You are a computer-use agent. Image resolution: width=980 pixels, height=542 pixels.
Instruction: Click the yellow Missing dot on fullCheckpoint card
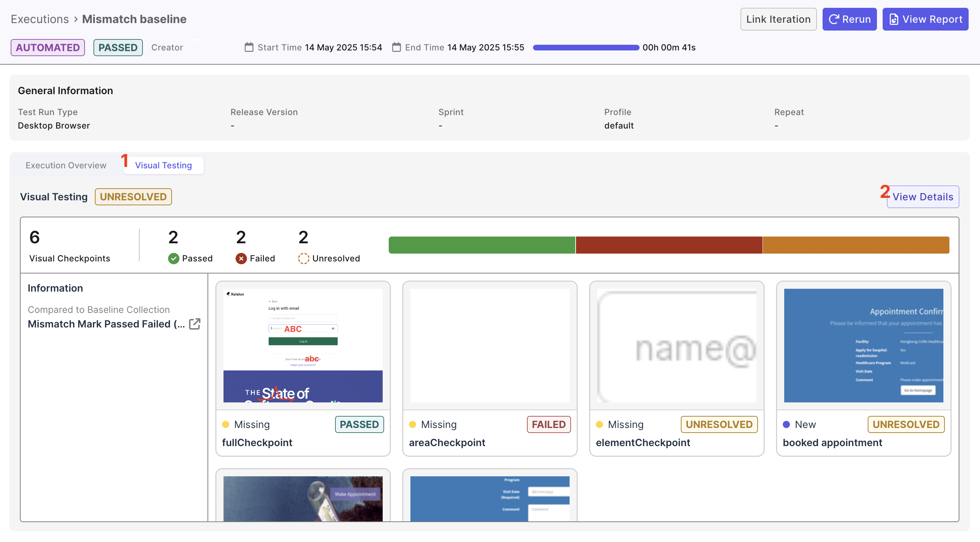(226, 424)
